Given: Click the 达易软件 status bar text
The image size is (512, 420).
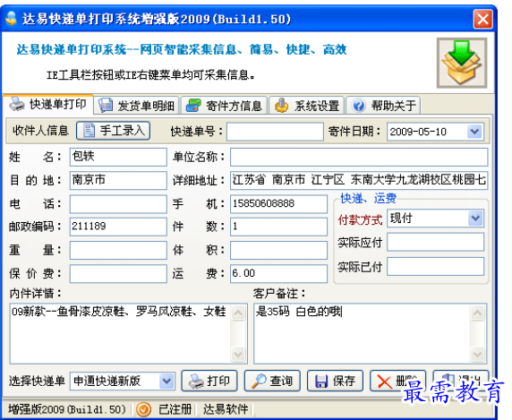Looking at the screenshot, I should 226,409.
